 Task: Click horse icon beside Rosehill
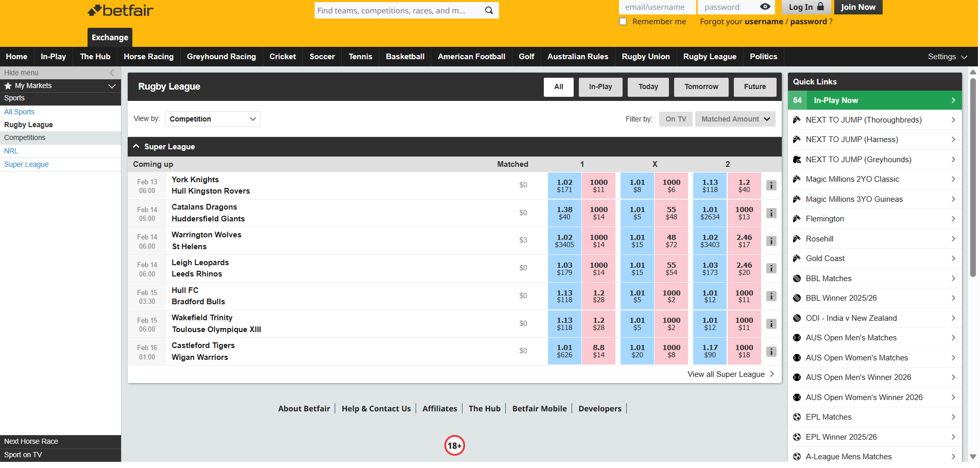click(x=797, y=239)
